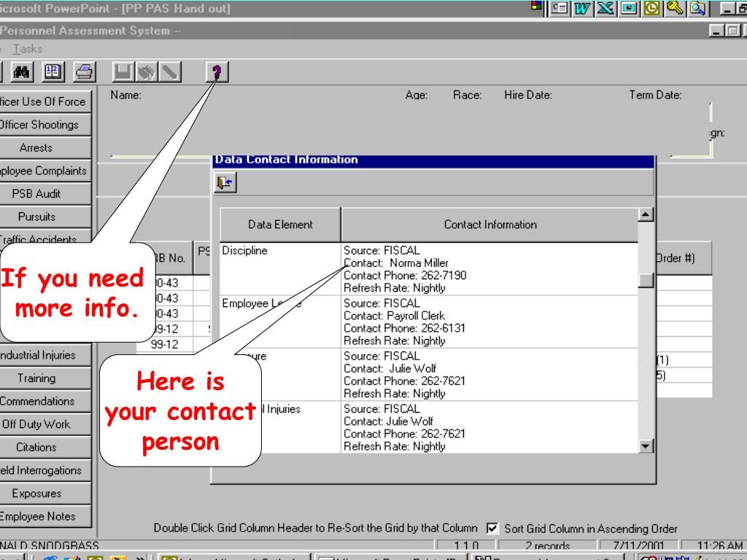Screen dimensions: 747x560
Task: Click the purple question mark help icon
Action: click(216, 71)
